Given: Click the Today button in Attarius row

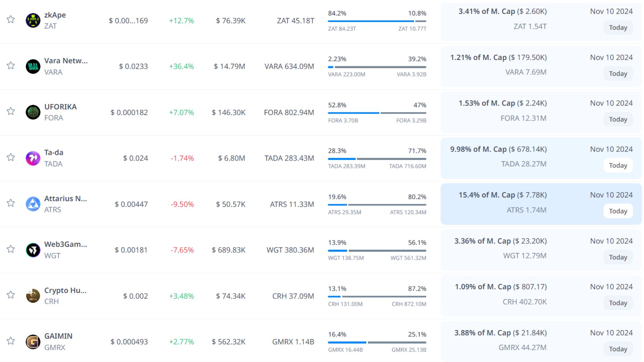Looking at the screenshot, I should 618,211.
